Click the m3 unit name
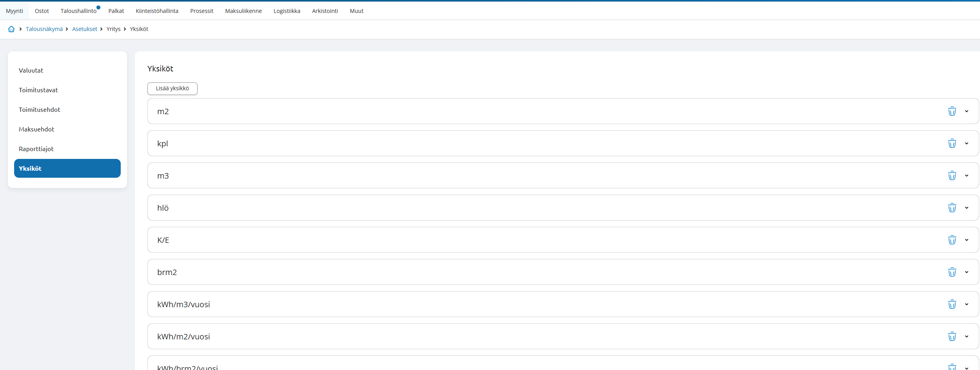This screenshot has height=370, width=980. point(163,176)
